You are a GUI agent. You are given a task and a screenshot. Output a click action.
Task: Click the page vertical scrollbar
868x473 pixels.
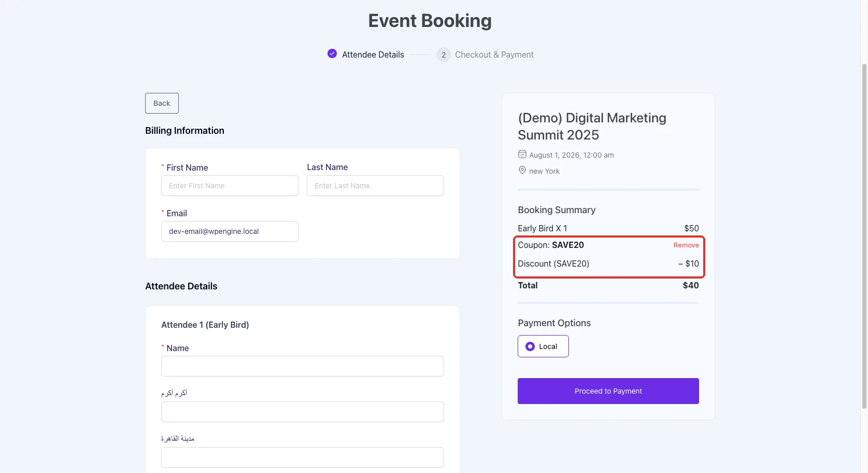coord(864,236)
